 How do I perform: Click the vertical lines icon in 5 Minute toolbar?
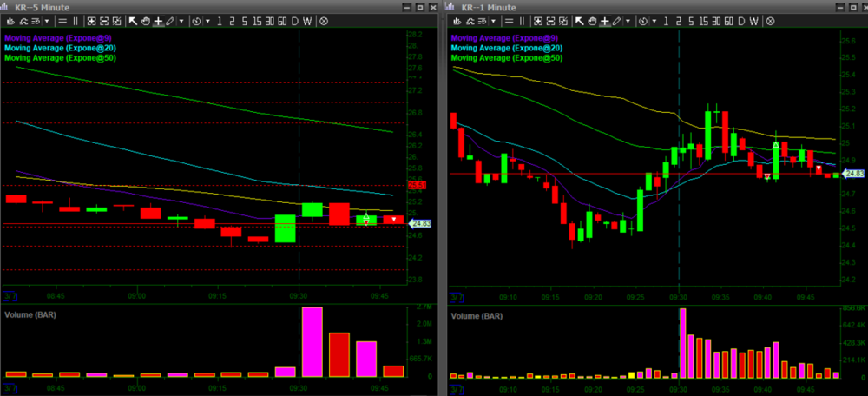(x=76, y=21)
